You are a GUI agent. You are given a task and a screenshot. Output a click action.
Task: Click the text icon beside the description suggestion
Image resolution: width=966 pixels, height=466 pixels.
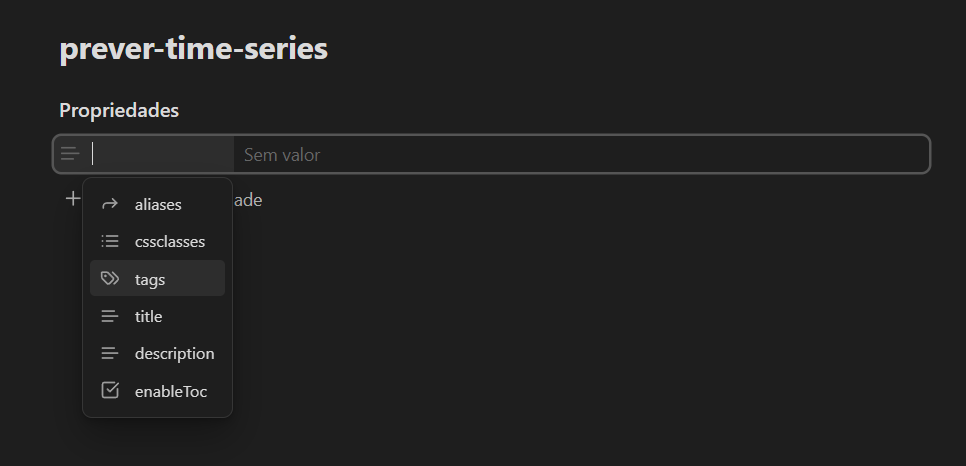(x=110, y=353)
